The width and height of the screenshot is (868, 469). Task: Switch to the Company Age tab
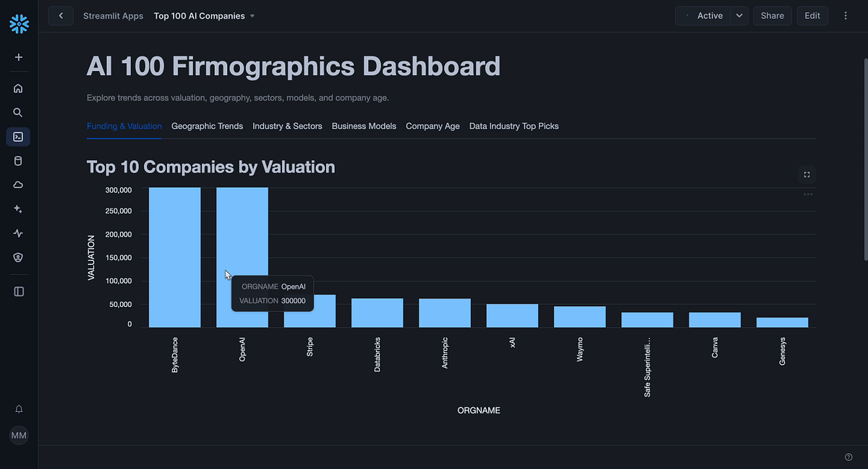coord(433,126)
